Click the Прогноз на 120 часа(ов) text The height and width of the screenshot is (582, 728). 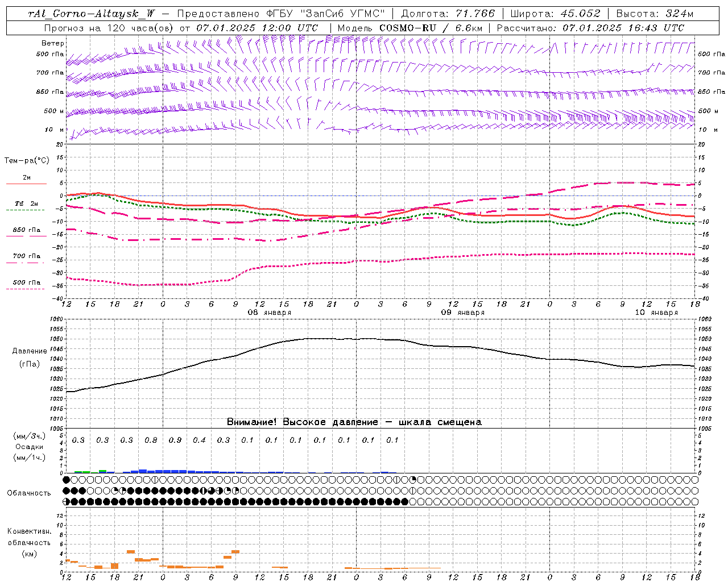click(109, 28)
